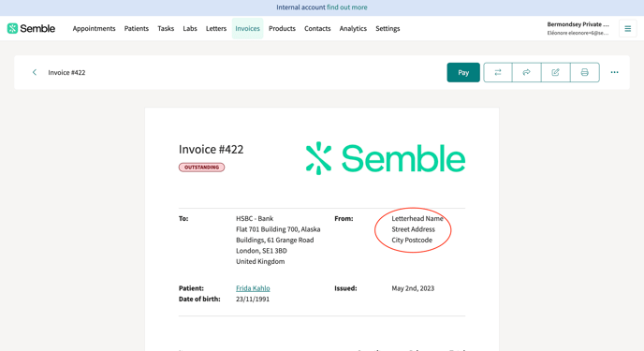This screenshot has width=644, height=351.
Task: Expand the Bermondsey Private account dropdown
Action: coord(578,28)
